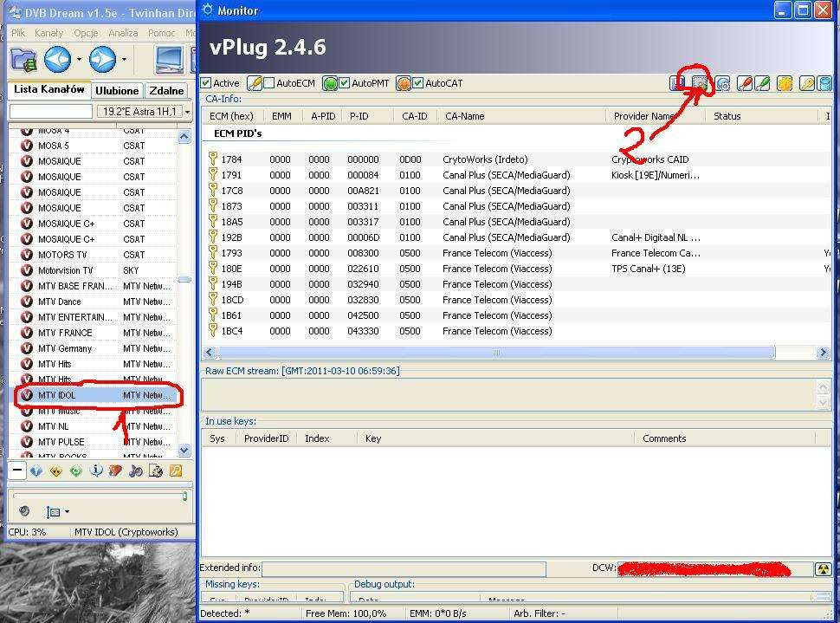This screenshot has width=840, height=623.
Task: Click the aspect ratio icon in DVB Dream
Action: 53,512
